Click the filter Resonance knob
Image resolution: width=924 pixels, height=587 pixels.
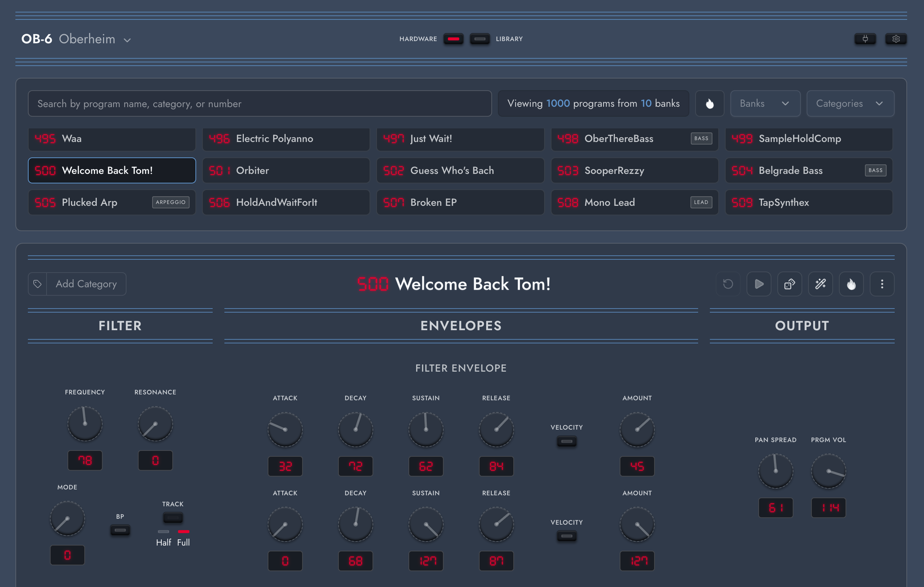[155, 423]
